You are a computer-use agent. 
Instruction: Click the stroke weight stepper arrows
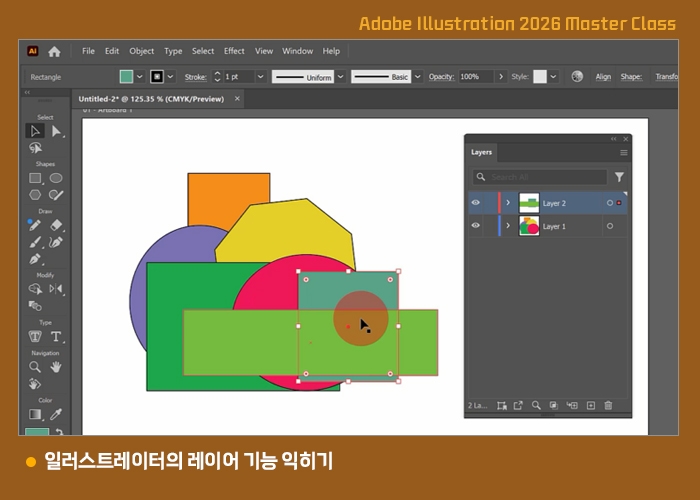coord(217,77)
